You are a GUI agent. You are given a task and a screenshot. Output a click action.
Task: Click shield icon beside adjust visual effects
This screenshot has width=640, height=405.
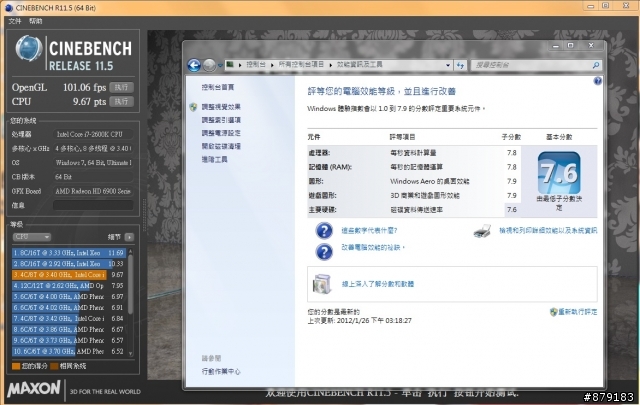pyautogui.click(x=193, y=107)
